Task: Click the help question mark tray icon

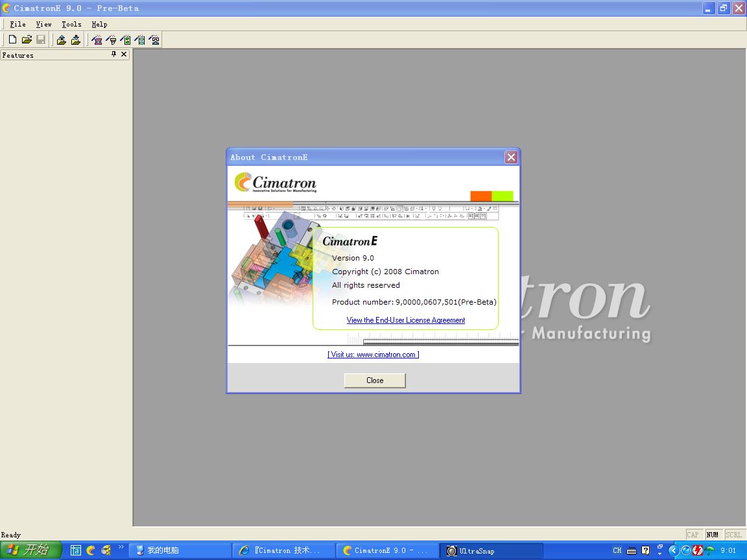Action: (646, 550)
